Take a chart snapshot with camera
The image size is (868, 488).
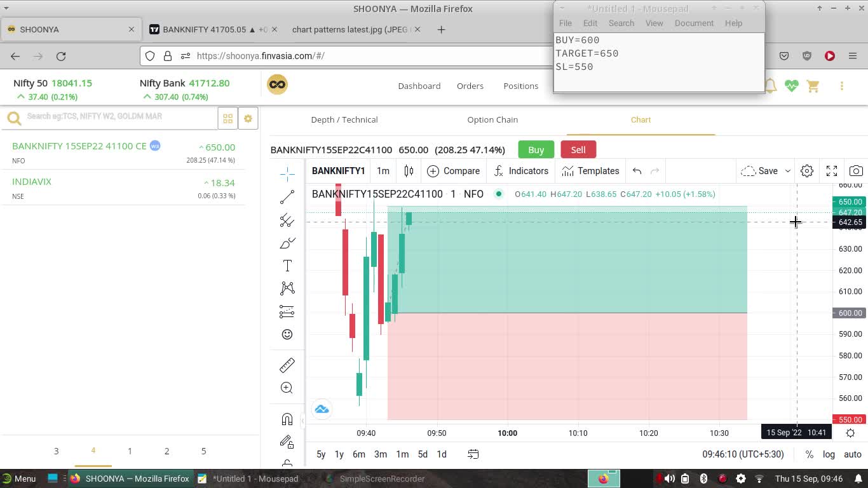click(x=856, y=171)
